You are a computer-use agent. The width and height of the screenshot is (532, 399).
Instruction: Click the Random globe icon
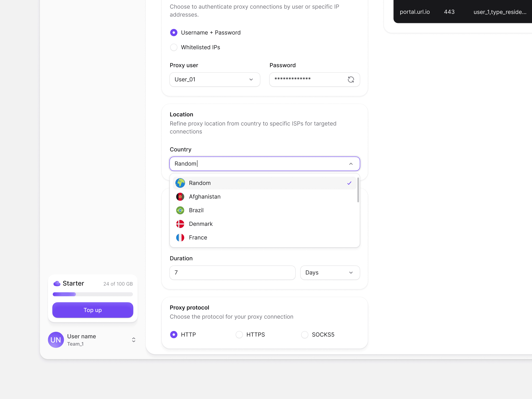180,183
